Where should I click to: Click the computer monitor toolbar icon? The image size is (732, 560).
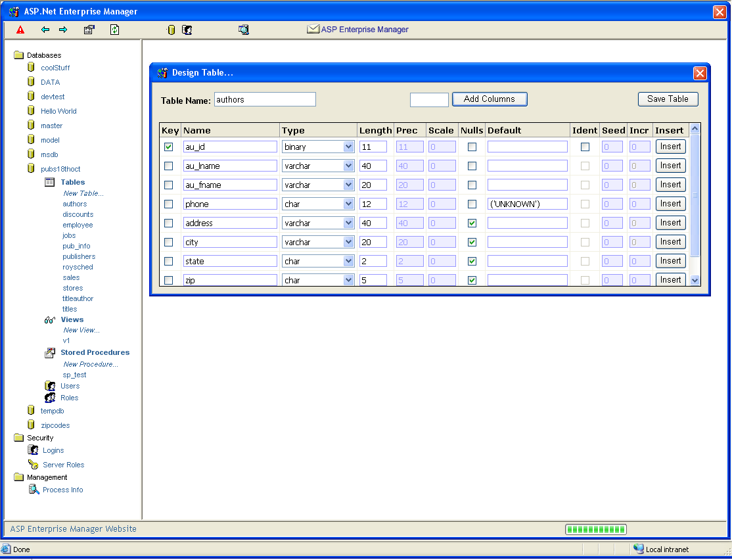coord(244,30)
